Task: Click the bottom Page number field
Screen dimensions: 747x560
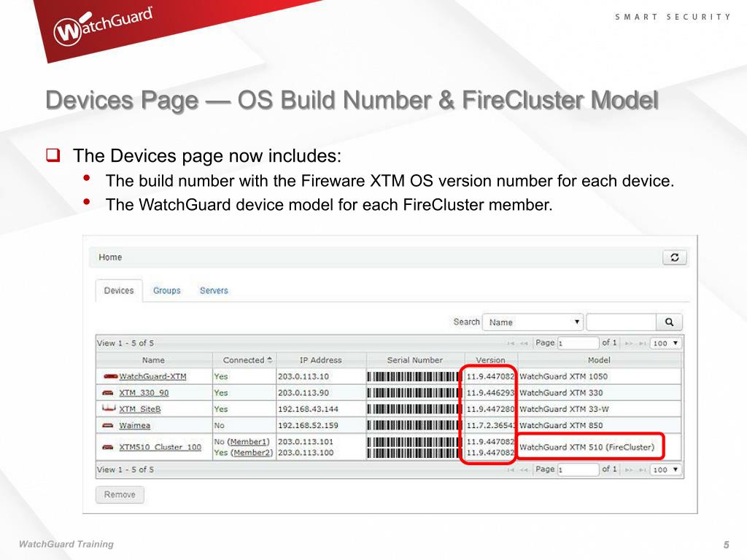Action: point(578,470)
